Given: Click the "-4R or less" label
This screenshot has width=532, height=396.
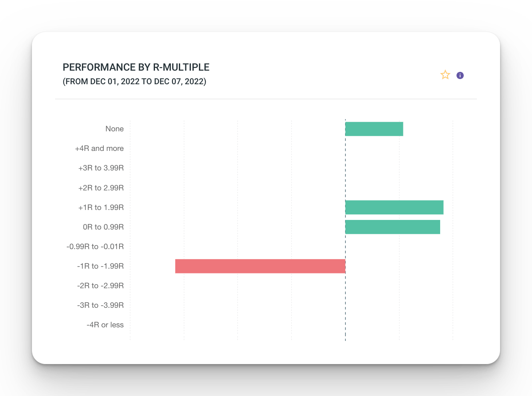Looking at the screenshot, I should click(105, 325).
